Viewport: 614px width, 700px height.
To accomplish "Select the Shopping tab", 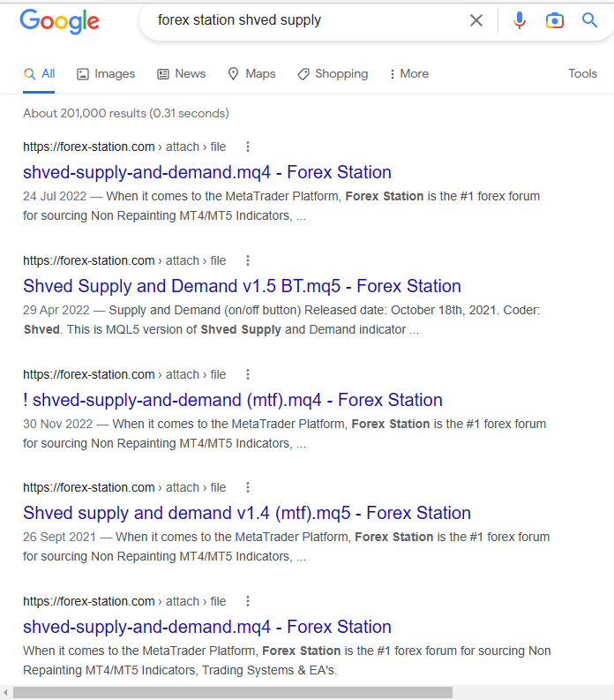I will click(x=333, y=74).
